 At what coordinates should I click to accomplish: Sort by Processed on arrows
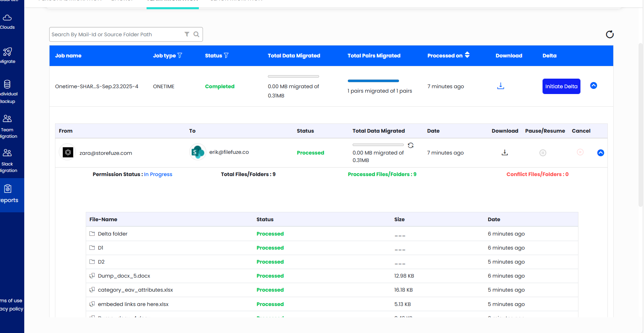[x=467, y=55]
